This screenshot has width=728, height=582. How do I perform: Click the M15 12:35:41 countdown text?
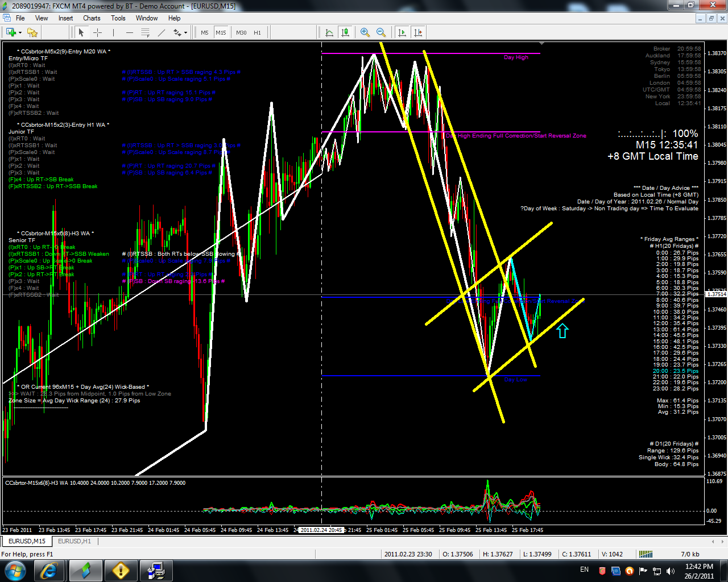(x=667, y=145)
